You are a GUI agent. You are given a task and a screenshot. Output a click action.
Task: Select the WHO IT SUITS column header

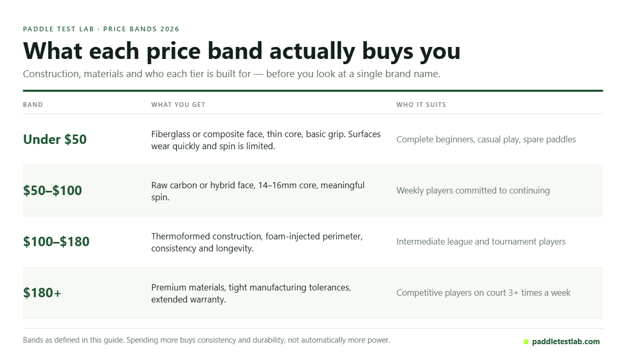(x=421, y=105)
